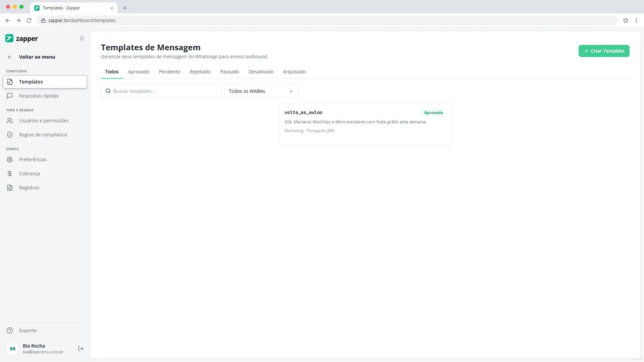644x362 pixels.
Task: Click the Criar Template button
Action: point(604,51)
